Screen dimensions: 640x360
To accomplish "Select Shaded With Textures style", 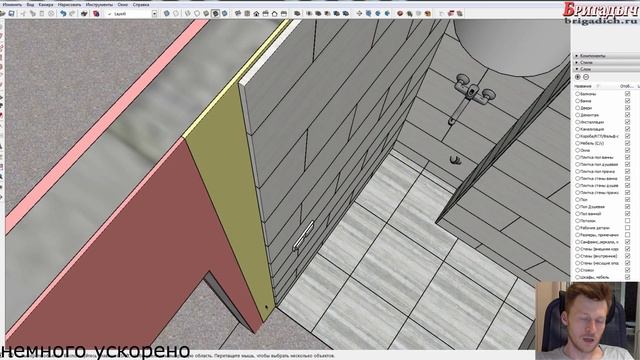I will tap(216, 13).
